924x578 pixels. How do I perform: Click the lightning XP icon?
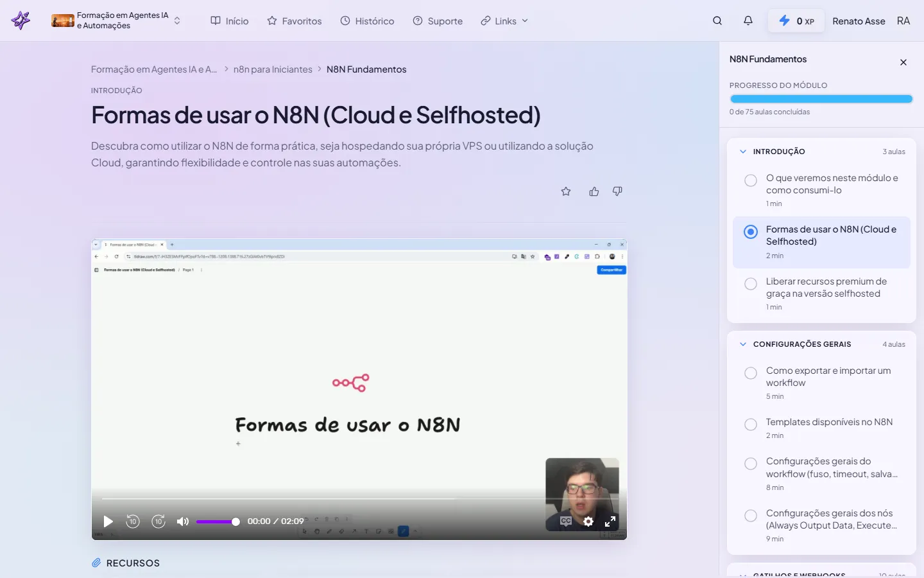click(784, 21)
